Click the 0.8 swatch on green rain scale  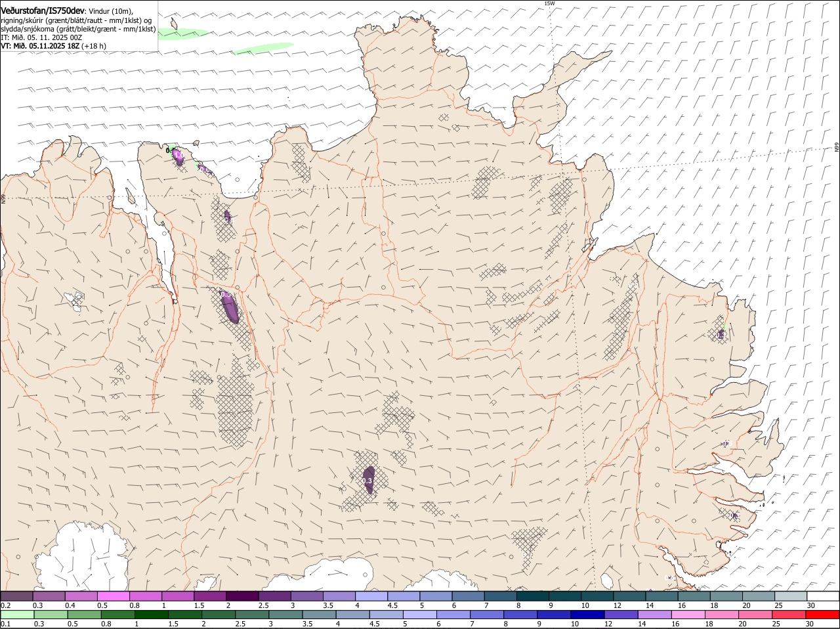coord(117,615)
